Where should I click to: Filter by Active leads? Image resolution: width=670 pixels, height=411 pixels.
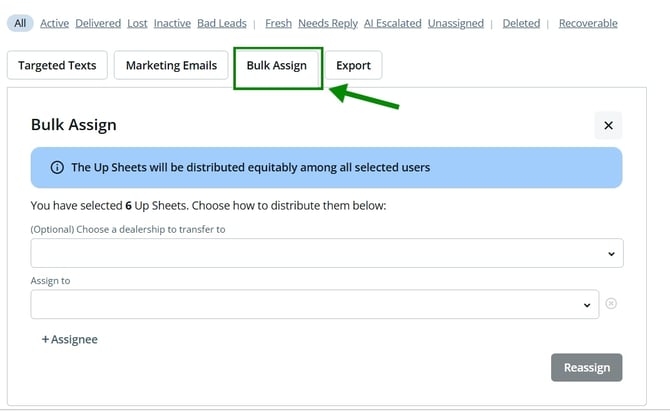point(54,23)
